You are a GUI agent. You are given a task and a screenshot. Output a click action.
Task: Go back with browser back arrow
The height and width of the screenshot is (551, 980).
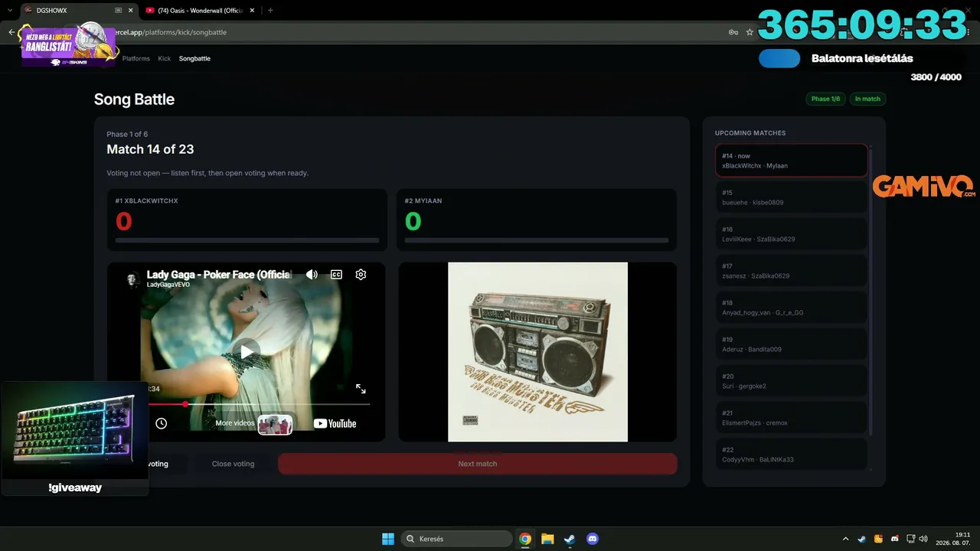click(x=11, y=32)
